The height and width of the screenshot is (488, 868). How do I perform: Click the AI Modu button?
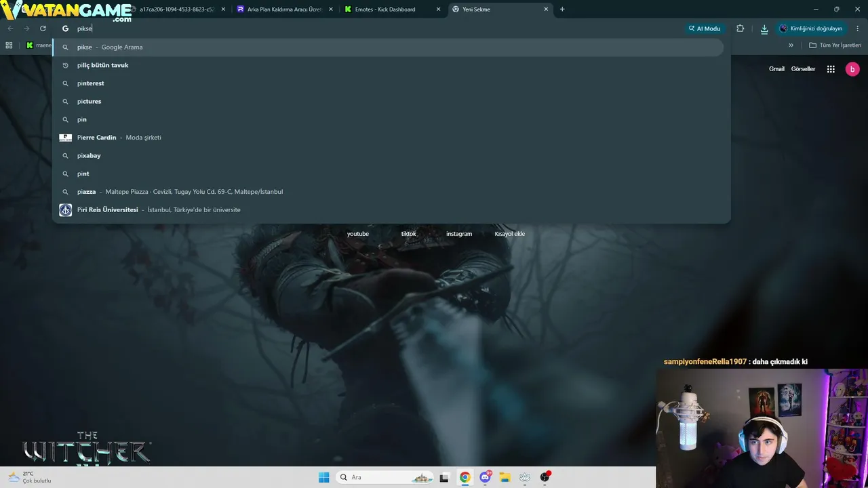pyautogui.click(x=705, y=28)
